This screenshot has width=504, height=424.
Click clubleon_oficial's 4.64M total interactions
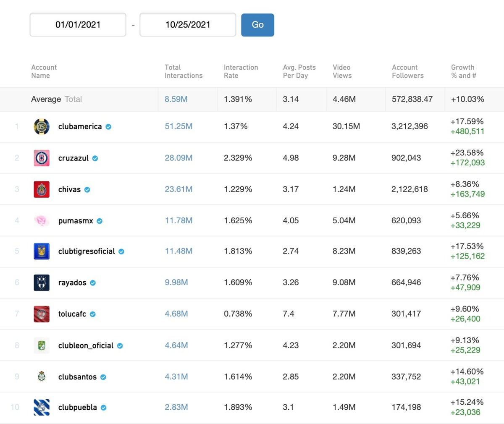(176, 345)
